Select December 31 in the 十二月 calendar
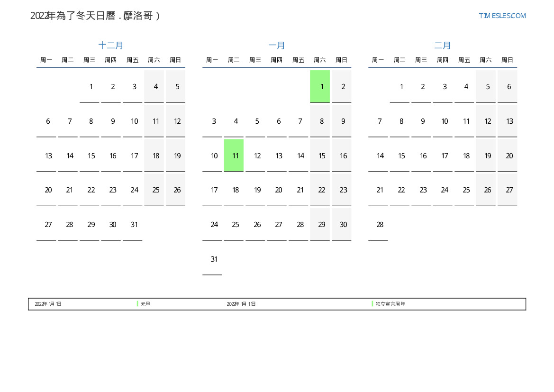This screenshot has height=392, width=554. pos(134,225)
